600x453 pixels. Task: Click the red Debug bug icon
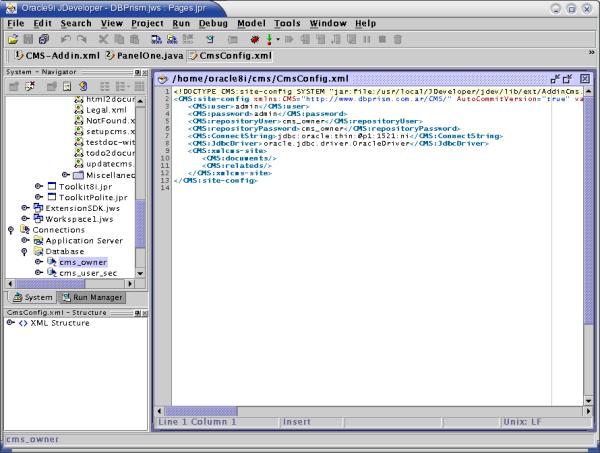(x=255, y=39)
